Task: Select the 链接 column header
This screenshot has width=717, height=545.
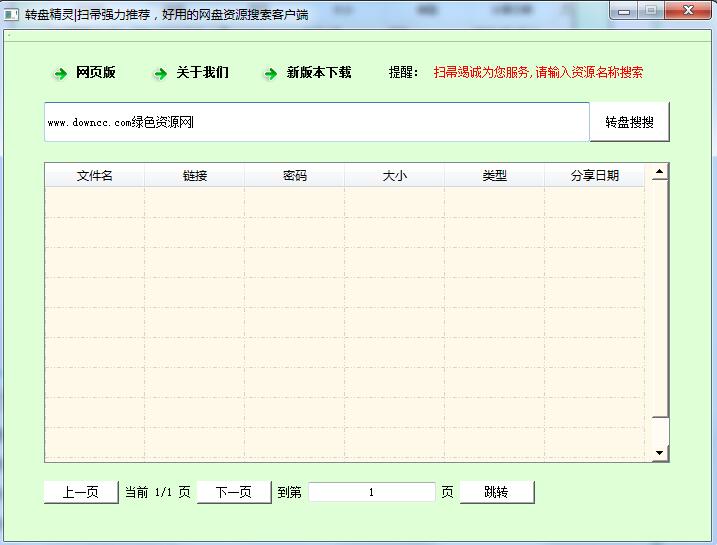Action: click(195, 176)
